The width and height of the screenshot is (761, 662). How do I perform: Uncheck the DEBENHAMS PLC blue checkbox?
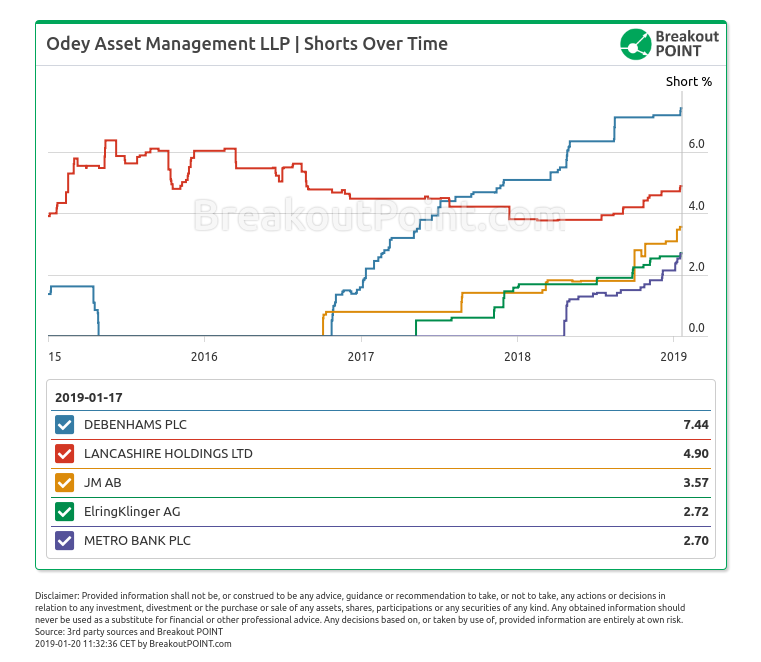pyautogui.click(x=65, y=425)
